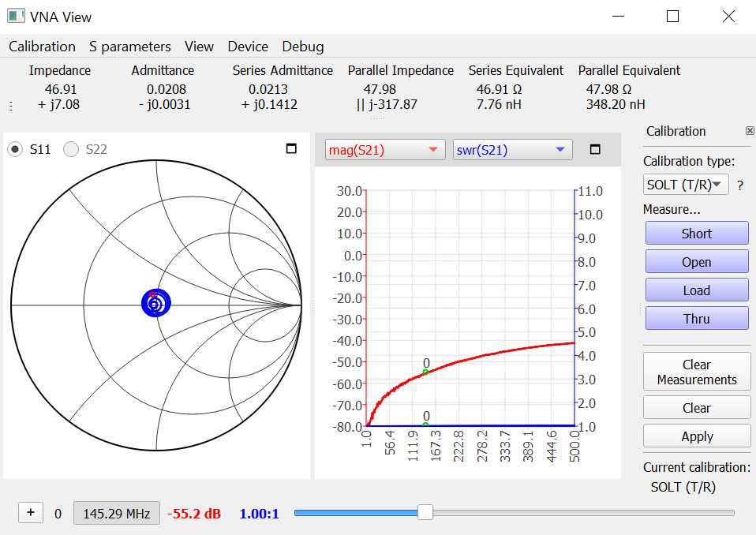
Task: Click marker 0 on the blue SWR trace
Action: pyautogui.click(x=425, y=425)
